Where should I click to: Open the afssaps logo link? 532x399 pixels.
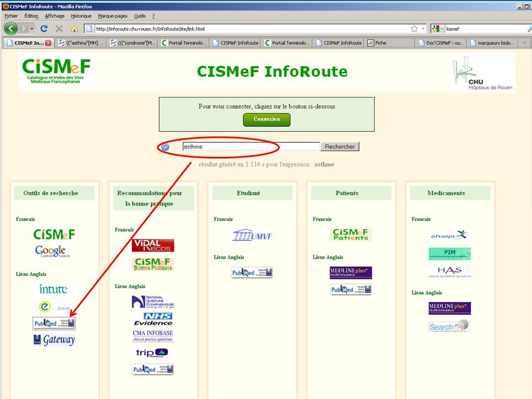449,235
